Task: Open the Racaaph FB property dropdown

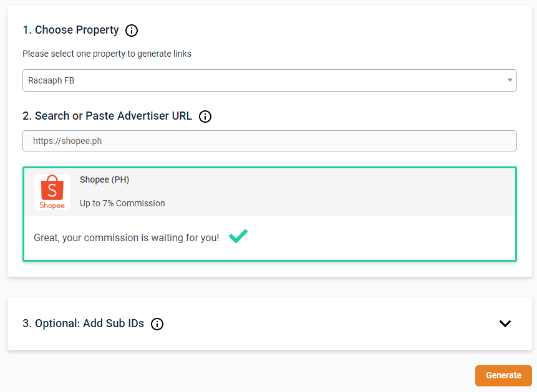Action: [x=269, y=80]
